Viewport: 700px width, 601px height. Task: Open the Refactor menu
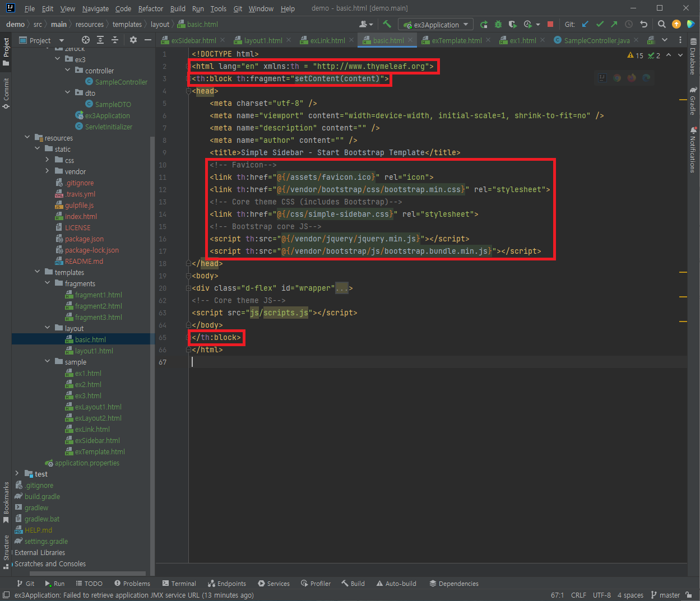(151, 8)
